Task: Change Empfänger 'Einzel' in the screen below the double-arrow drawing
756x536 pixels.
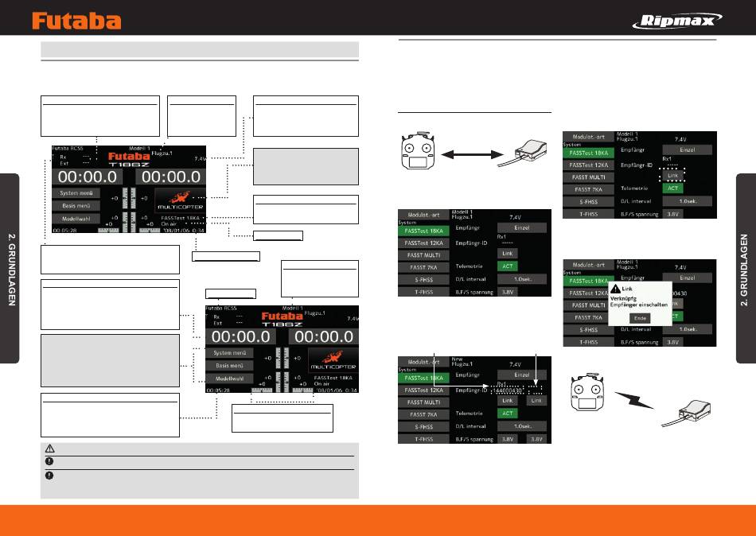Action: pyautogui.click(x=522, y=228)
